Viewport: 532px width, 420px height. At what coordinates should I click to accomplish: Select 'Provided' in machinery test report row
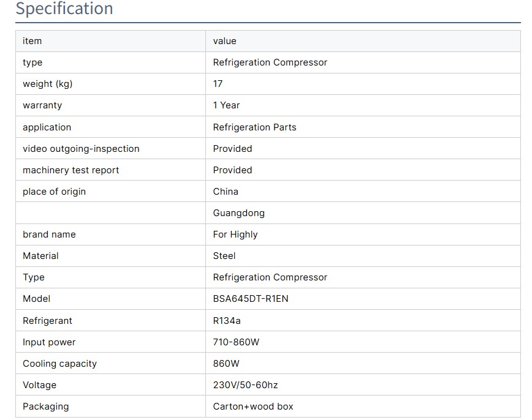point(232,170)
